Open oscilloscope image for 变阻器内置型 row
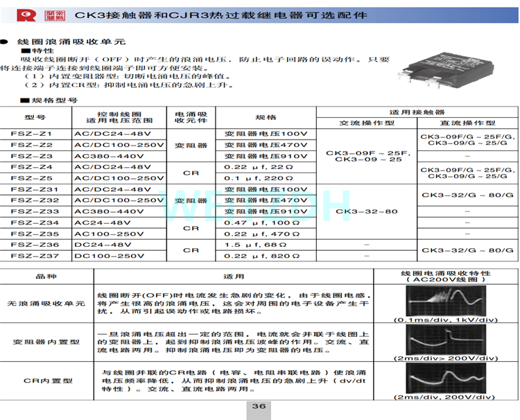This screenshot has height=420, width=520. click(x=446, y=340)
